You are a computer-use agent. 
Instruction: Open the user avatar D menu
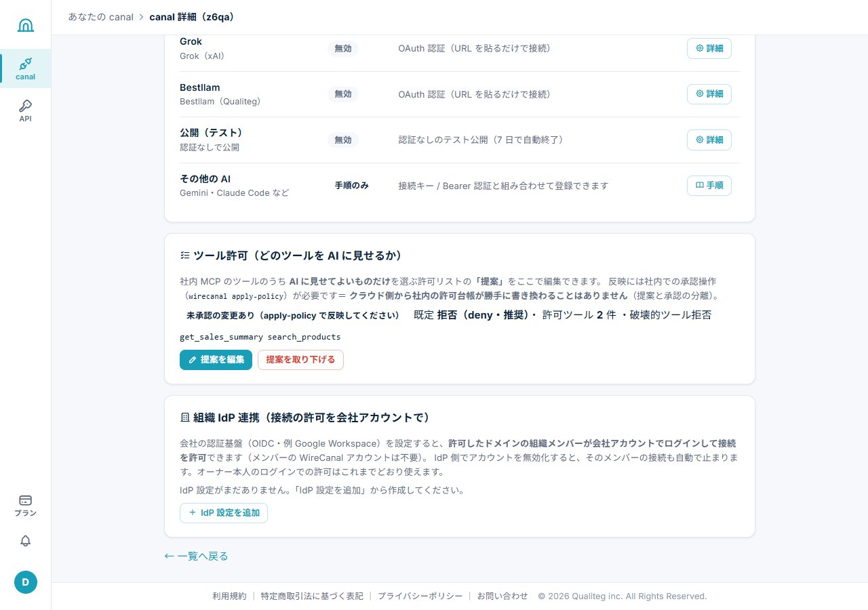pos(26,582)
